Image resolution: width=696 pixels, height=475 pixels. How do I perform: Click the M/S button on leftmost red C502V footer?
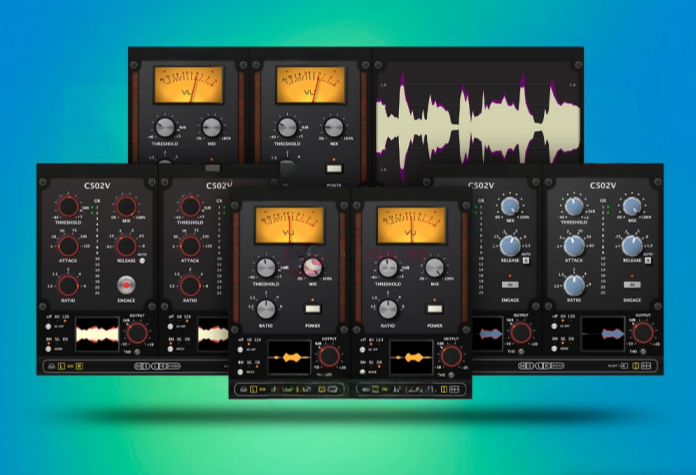pyautogui.click(x=143, y=366)
